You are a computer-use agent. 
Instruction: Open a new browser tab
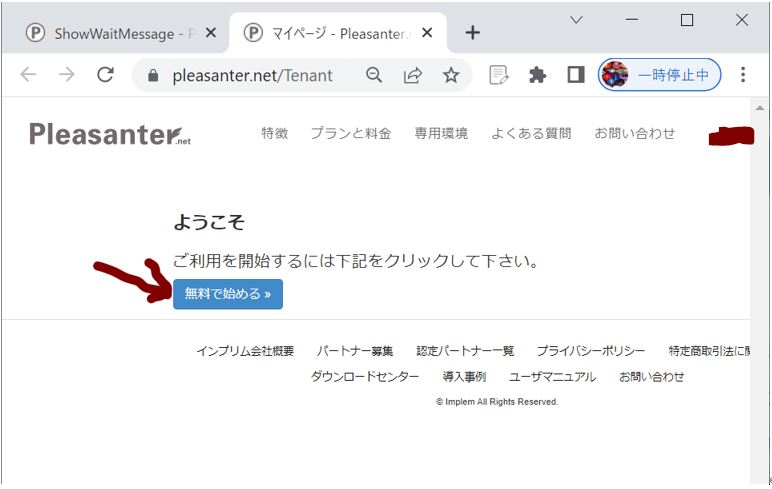(x=472, y=33)
